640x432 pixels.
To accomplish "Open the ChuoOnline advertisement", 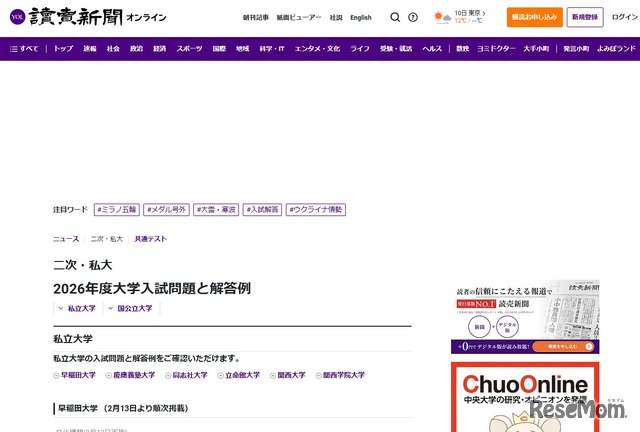I will [x=525, y=397].
